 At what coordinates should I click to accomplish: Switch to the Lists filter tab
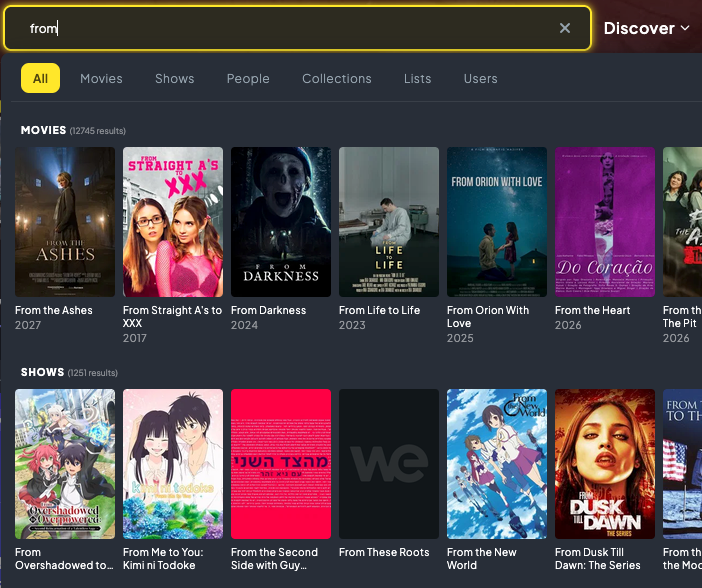coord(417,78)
